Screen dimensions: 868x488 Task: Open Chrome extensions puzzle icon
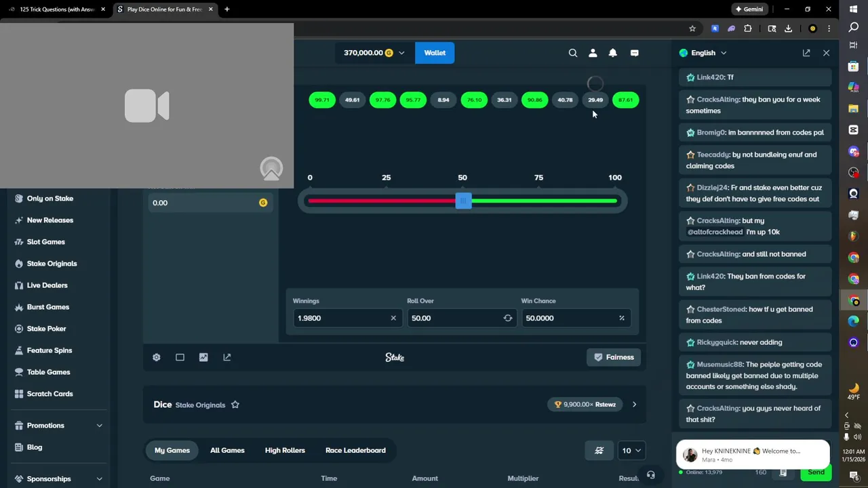[x=748, y=28]
